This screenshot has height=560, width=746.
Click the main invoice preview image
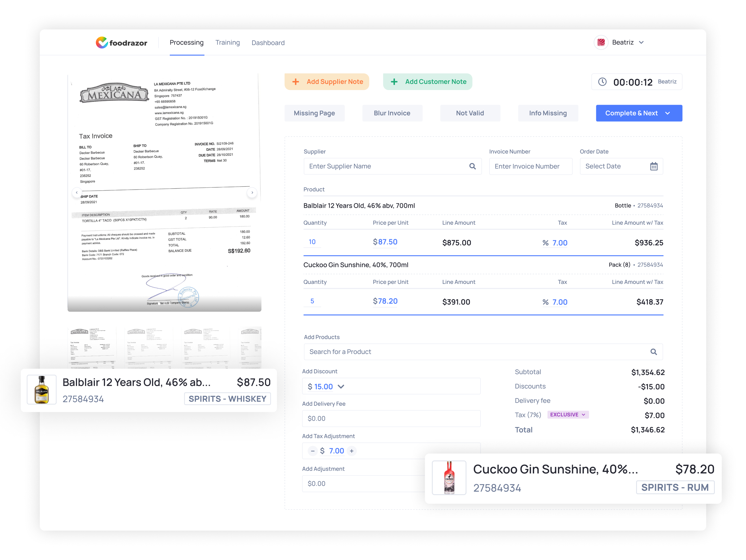tap(164, 192)
